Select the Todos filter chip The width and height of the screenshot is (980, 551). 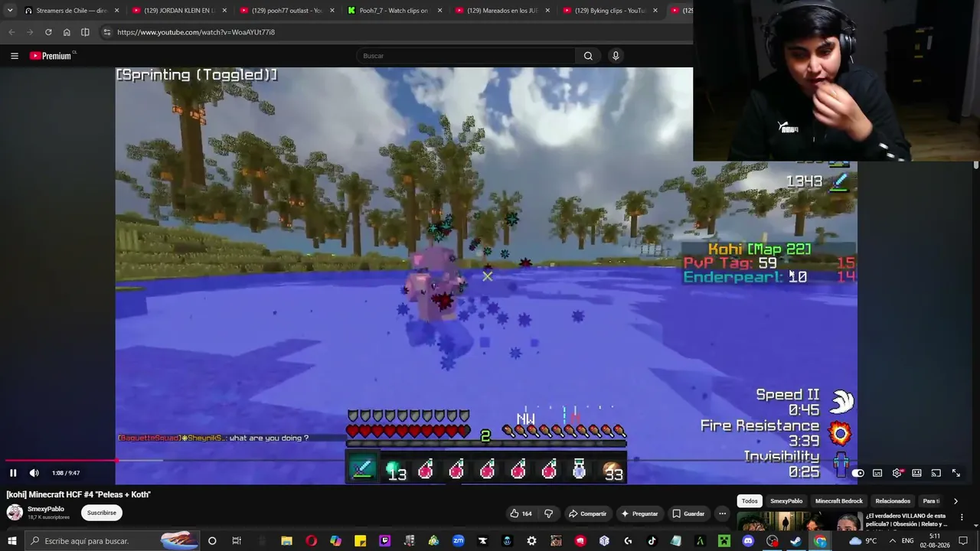[x=750, y=501]
